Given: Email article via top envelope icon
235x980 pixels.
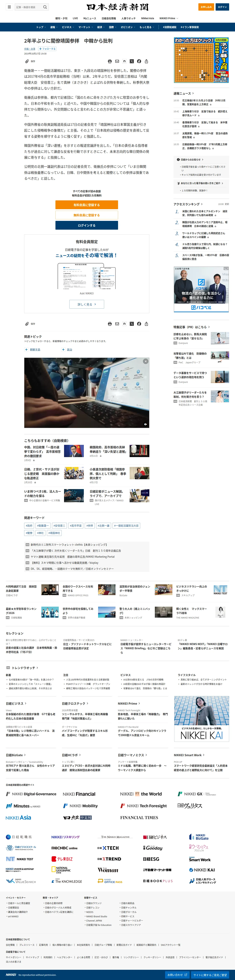Looking at the screenshot, I should pyautogui.click(x=117, y=61).
